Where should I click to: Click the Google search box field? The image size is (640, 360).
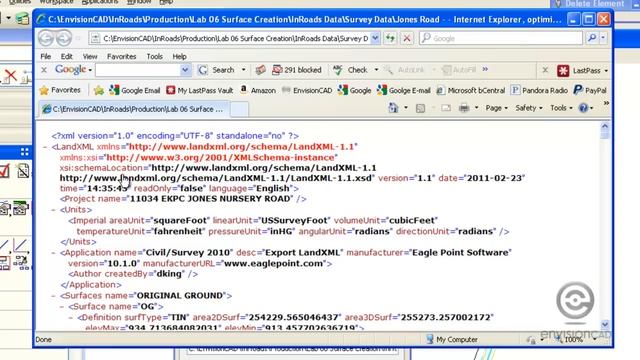(x=501, y=38)
